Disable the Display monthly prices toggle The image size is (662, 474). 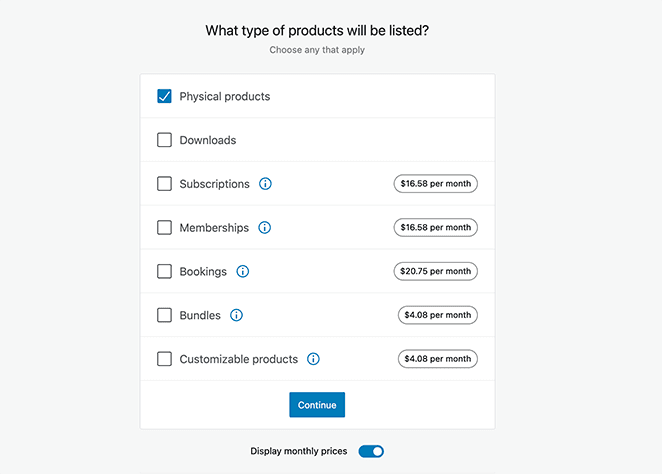pos(371,452)
